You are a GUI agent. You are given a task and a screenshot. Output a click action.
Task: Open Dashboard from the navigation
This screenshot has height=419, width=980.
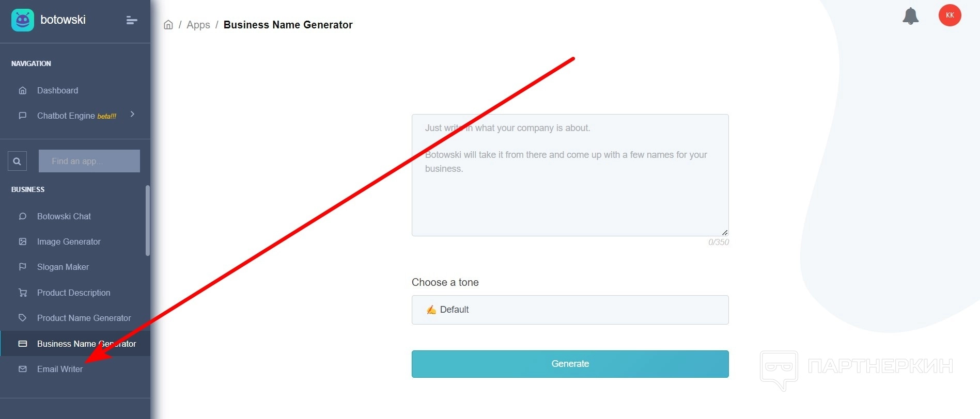pos(57,90)
